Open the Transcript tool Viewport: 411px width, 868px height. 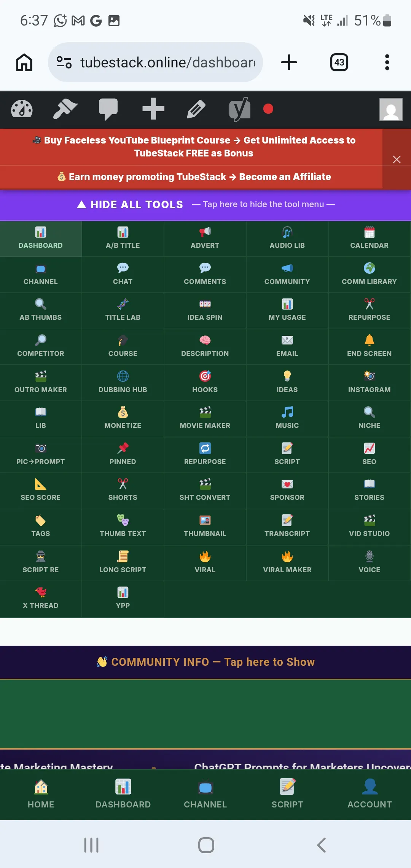(x=287, y=527)
